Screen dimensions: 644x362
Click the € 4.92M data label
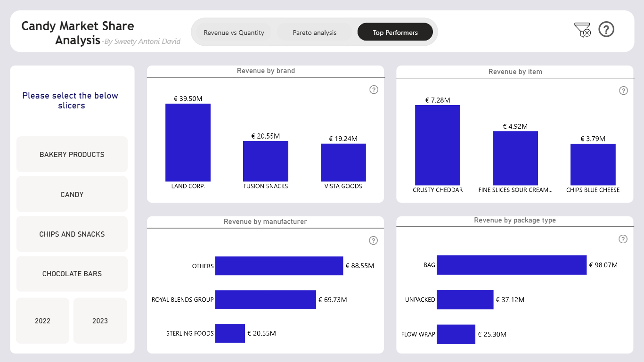click(x=515, y=126)
